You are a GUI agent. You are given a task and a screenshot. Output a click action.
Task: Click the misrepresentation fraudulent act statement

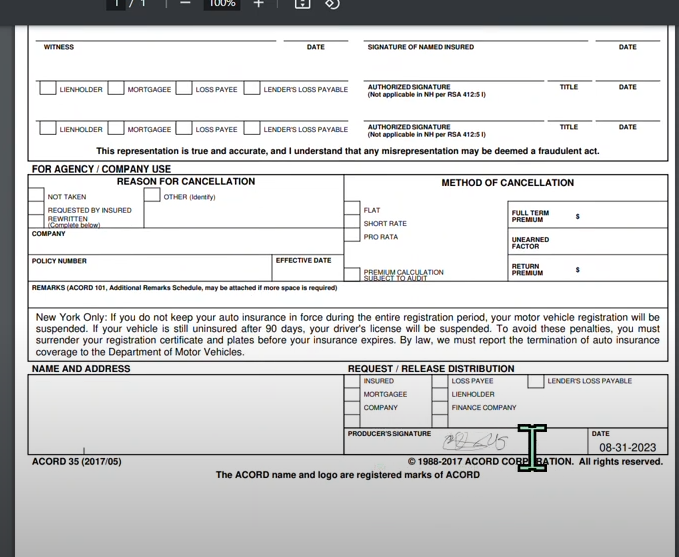(348, 151)
